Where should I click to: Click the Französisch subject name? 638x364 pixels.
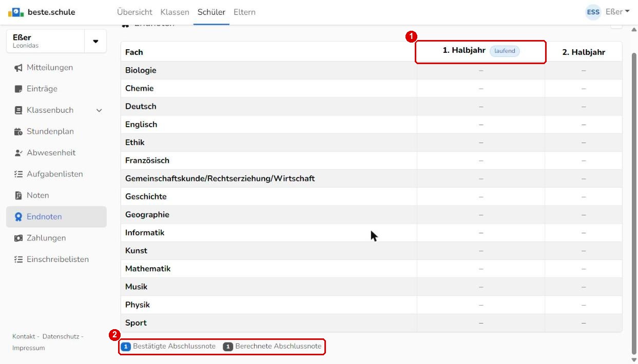pos(147,160)
